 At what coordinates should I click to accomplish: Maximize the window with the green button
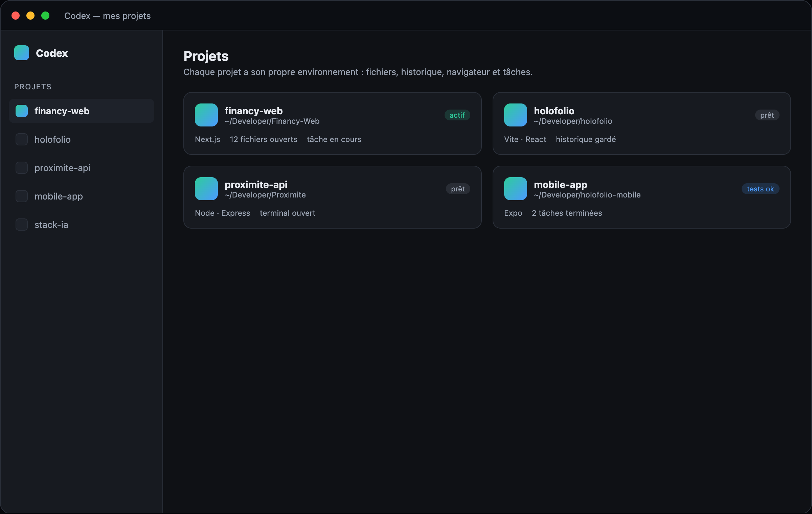(45, 16)
